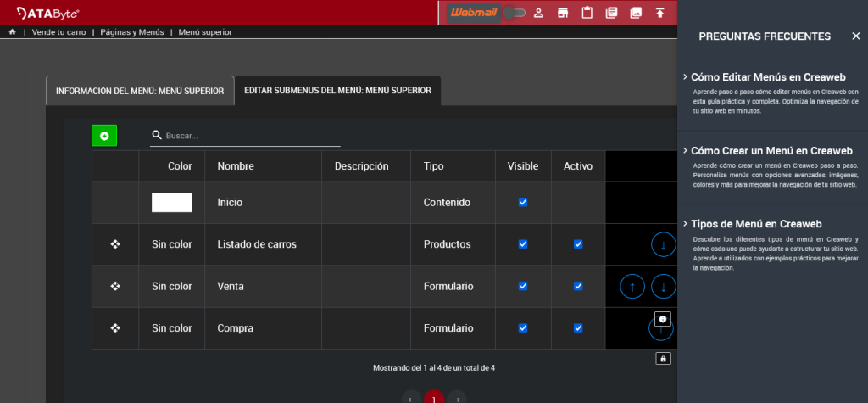
Task: Open the user account icon
Action: 537,13
